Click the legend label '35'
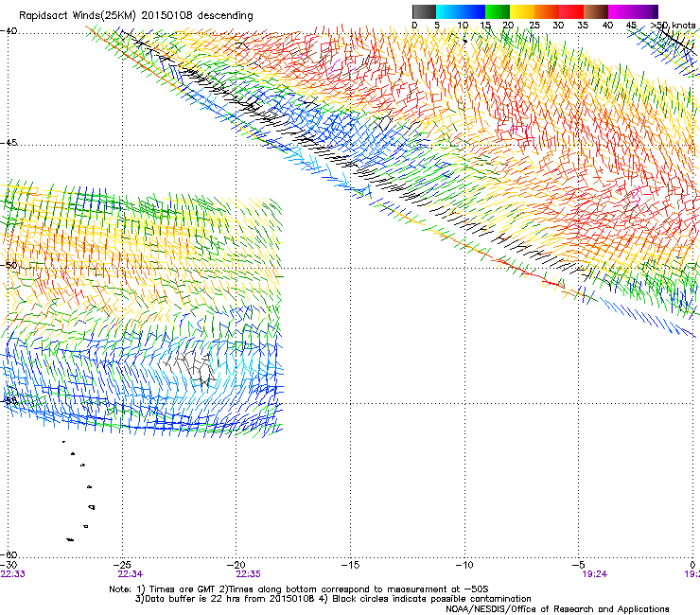 point(583,25)
